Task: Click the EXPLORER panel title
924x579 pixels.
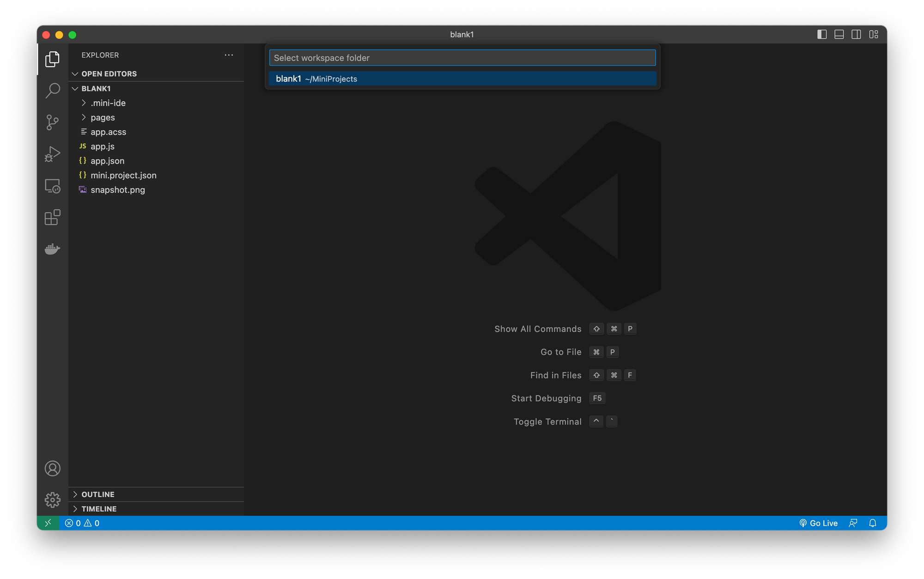Action: 100,55
